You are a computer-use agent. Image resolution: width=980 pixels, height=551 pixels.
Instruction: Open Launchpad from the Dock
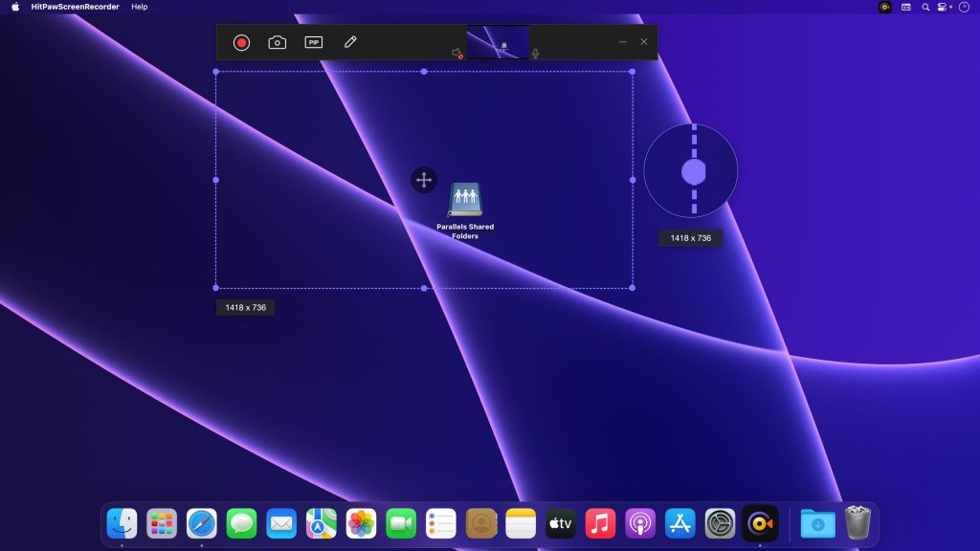point(161,522)
